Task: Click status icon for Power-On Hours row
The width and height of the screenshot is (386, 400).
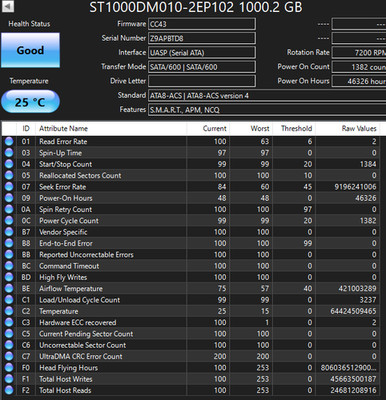Action: pos(9,198)
